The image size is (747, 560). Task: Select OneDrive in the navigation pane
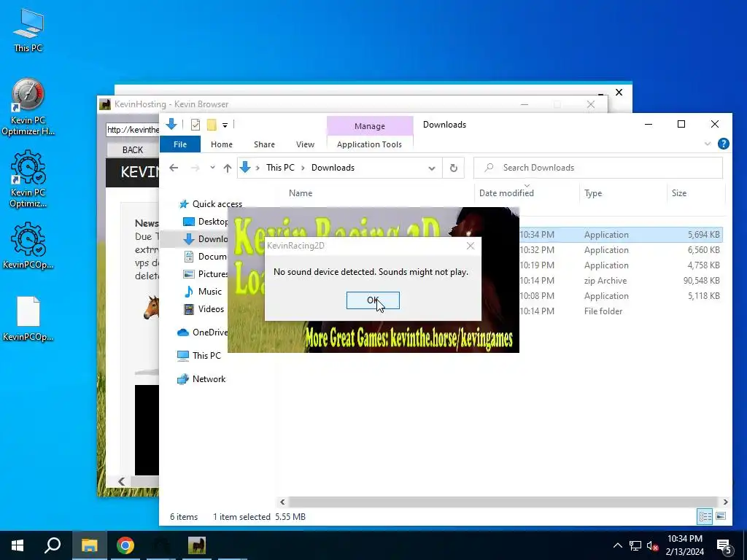pos(203,332)
